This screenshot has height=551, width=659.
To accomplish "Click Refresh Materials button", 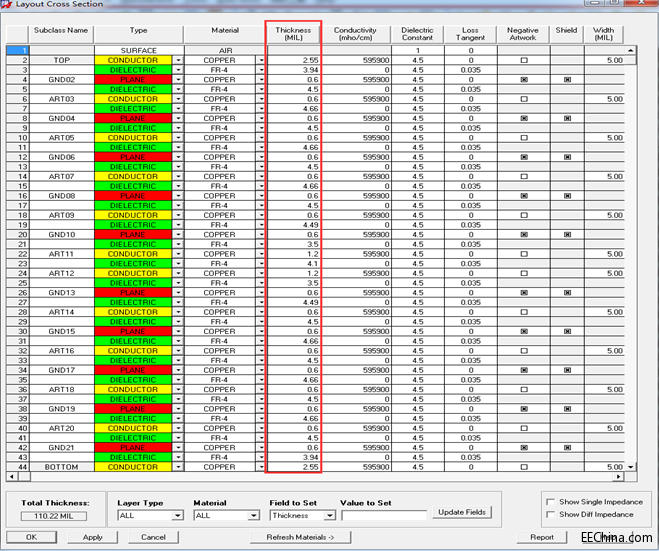I will (x=300, y=537).
